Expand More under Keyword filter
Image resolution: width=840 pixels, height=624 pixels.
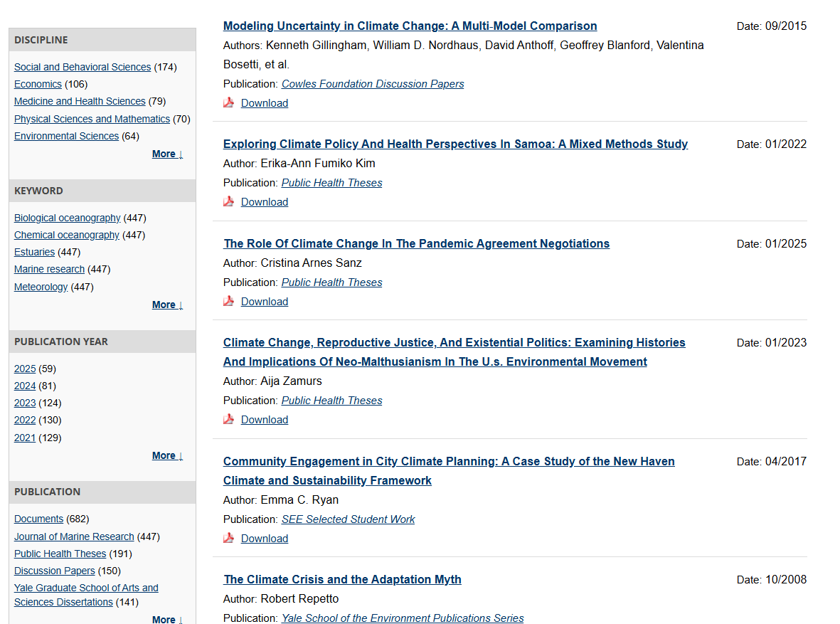tap(167, 305)
